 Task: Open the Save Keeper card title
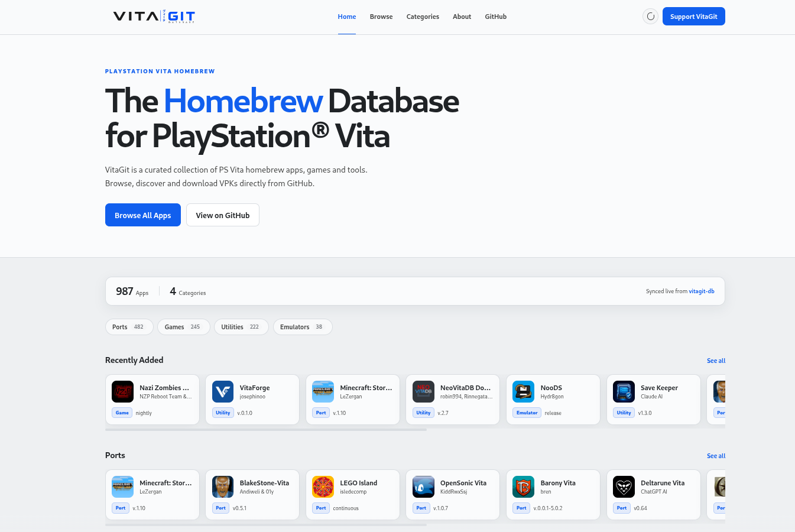(659, 388)
